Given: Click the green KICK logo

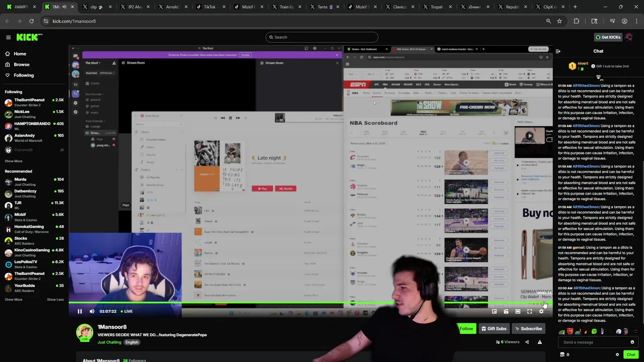Looking at the screenshot, I should click(29, 37).
